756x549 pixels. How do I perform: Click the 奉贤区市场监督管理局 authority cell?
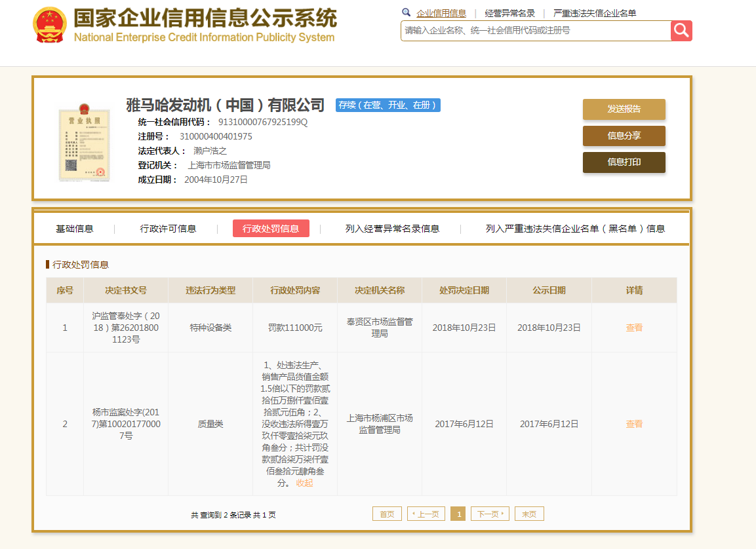(380, 328)
